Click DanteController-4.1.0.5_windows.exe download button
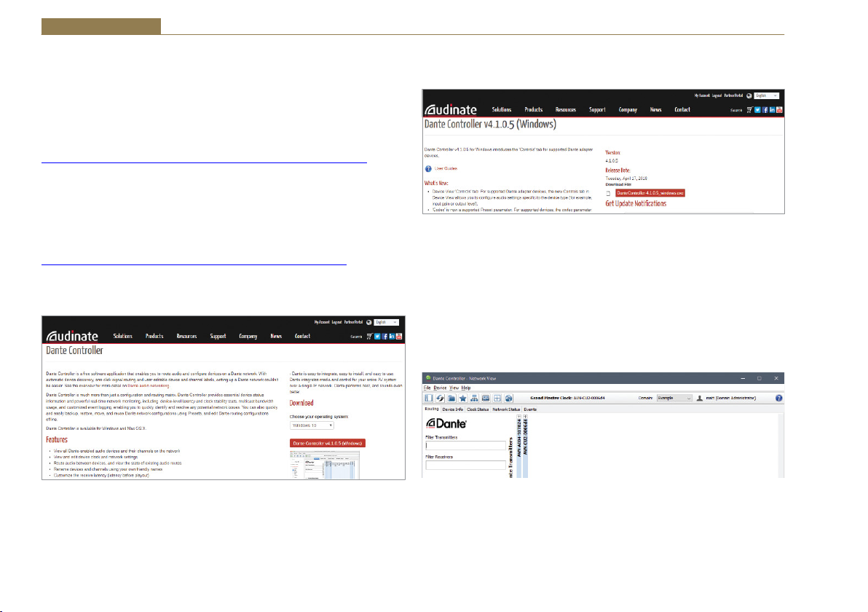This screenshot has width=868, height=612. (x=650, y=193)
